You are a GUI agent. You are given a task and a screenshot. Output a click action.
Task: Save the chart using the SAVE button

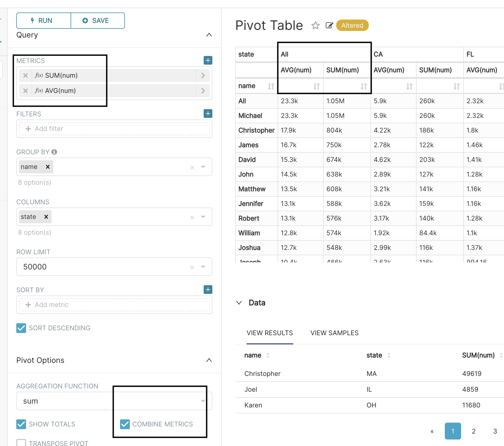pyautogui.click(x=97, y=20)
